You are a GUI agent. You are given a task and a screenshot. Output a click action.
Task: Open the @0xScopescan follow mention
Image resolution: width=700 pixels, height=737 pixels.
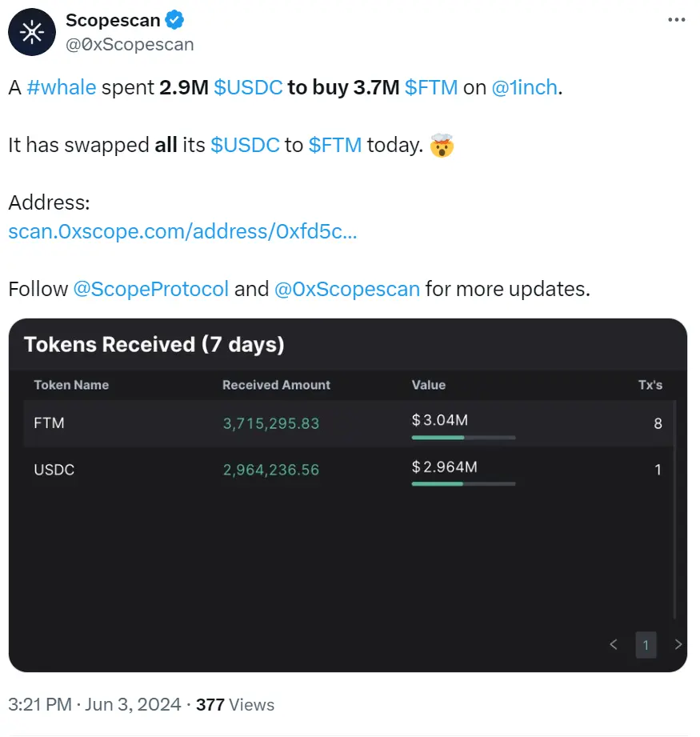coord(346,289)
